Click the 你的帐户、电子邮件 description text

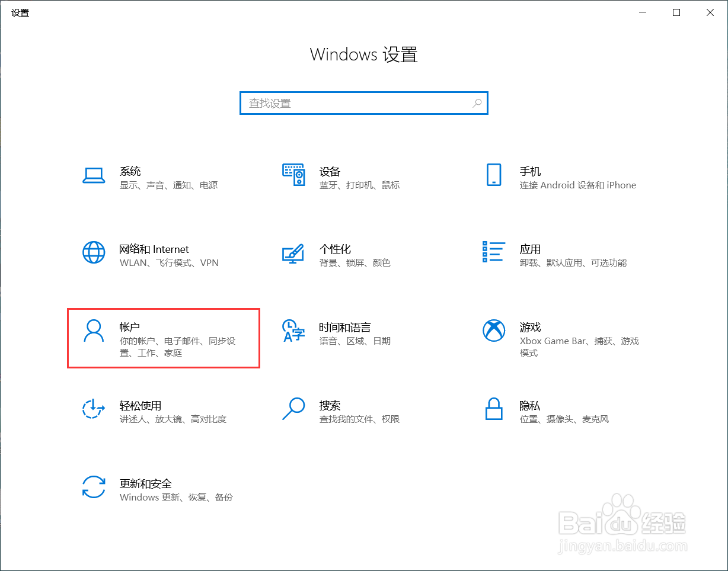178,347
